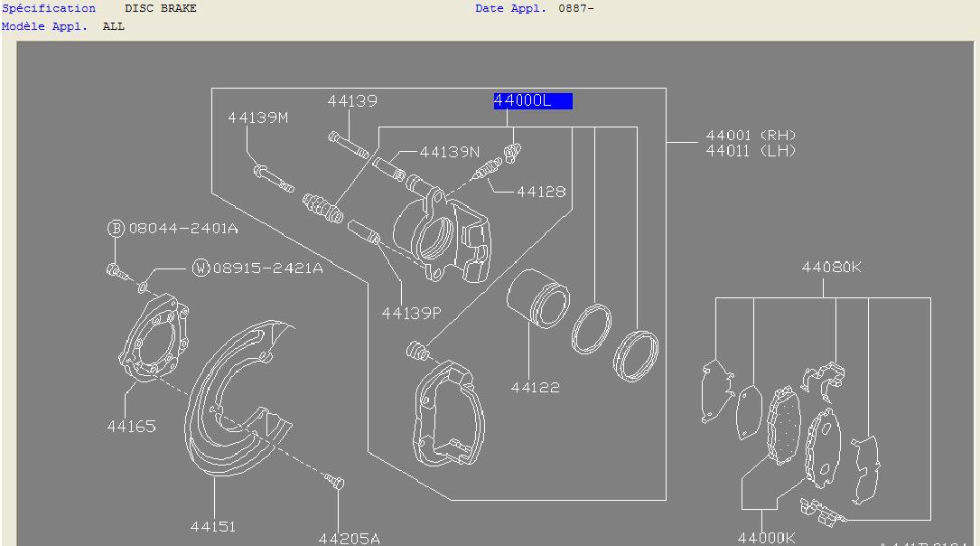Select the 44128 bleeder screw label
This screenshot has width=980, height=546.
coord(541,192)
